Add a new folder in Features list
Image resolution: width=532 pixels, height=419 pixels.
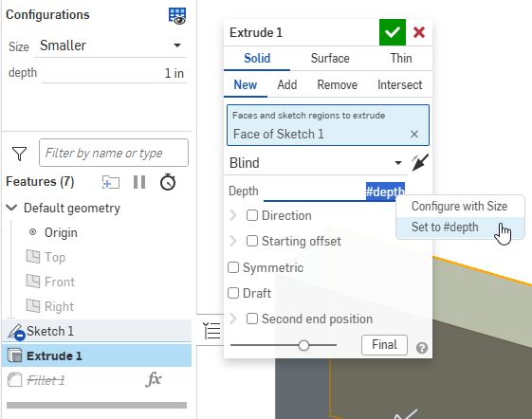click(111, 182)
